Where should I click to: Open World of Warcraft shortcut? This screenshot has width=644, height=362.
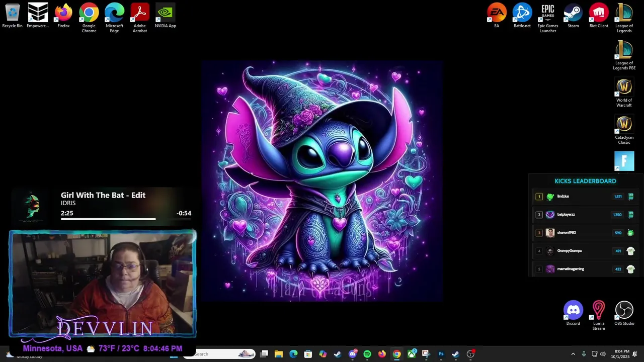624,93
